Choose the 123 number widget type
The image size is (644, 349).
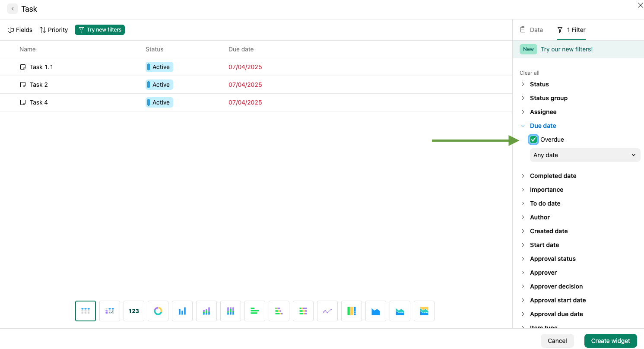point(134,311)
